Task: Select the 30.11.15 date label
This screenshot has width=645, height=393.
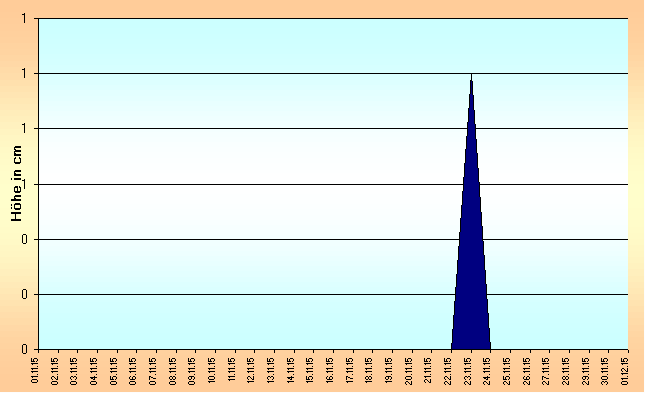Action: click(605, 370)
